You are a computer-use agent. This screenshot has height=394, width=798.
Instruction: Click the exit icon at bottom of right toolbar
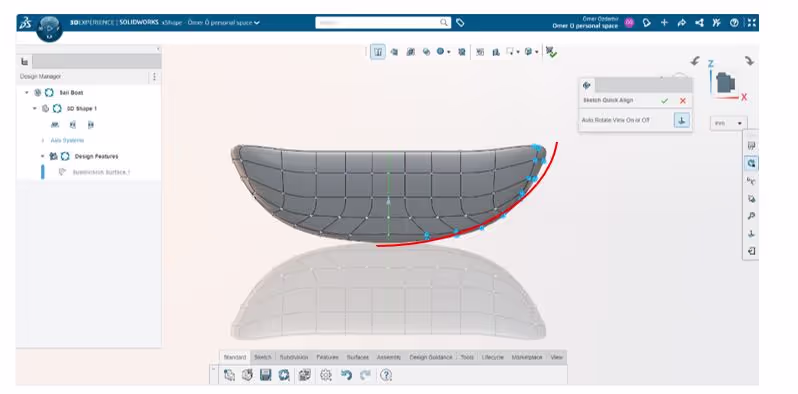point(751,251)
